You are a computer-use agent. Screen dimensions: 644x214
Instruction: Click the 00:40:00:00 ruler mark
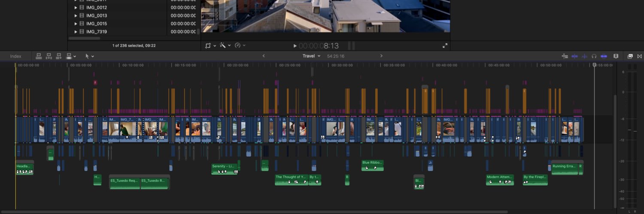point(447,65)
